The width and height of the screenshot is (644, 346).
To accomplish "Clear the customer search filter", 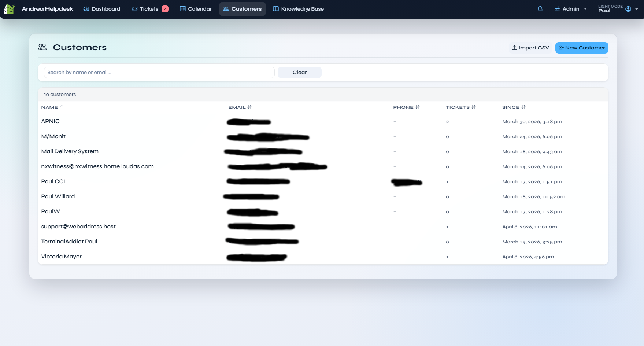I will pos(299,72).
